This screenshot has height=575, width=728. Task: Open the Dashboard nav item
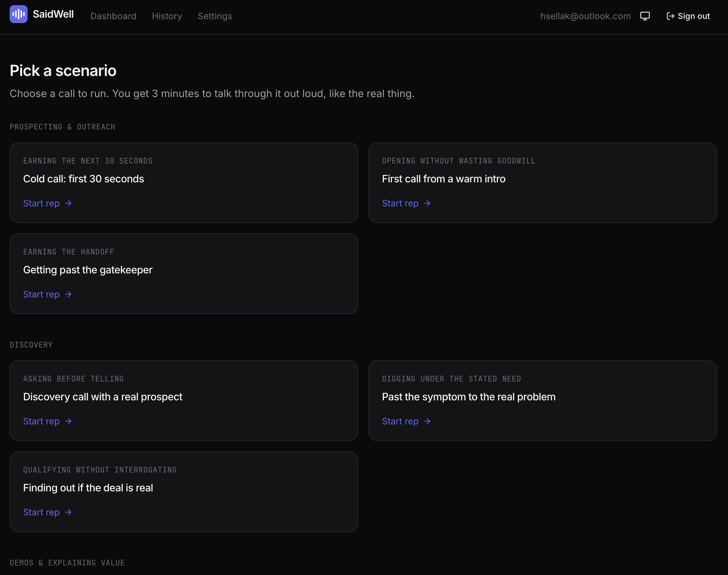pos(113,16)
